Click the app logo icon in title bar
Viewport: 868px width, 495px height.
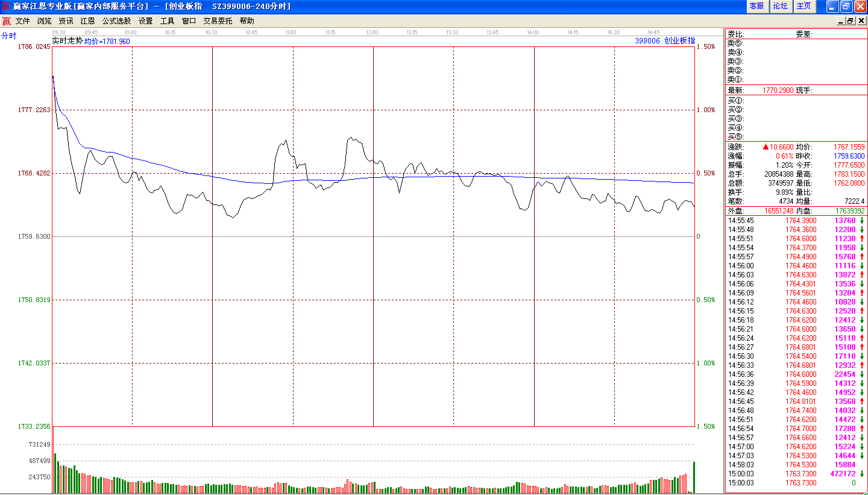(6, 7)
